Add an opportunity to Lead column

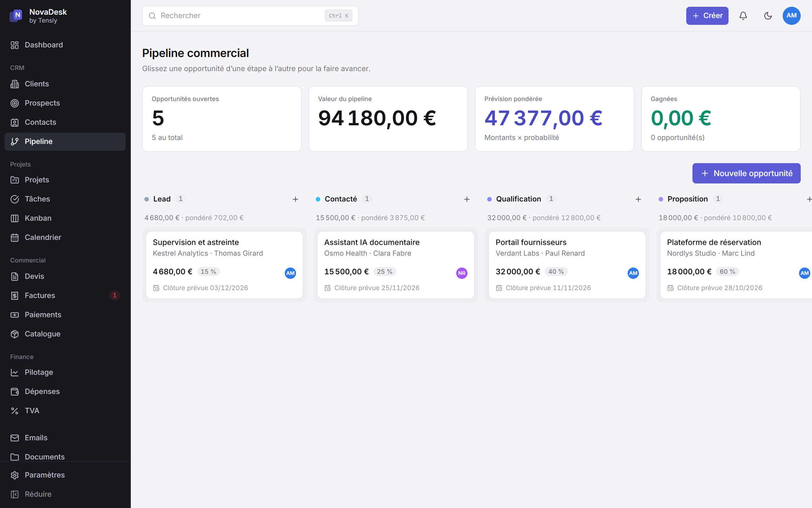click(295, 199)
